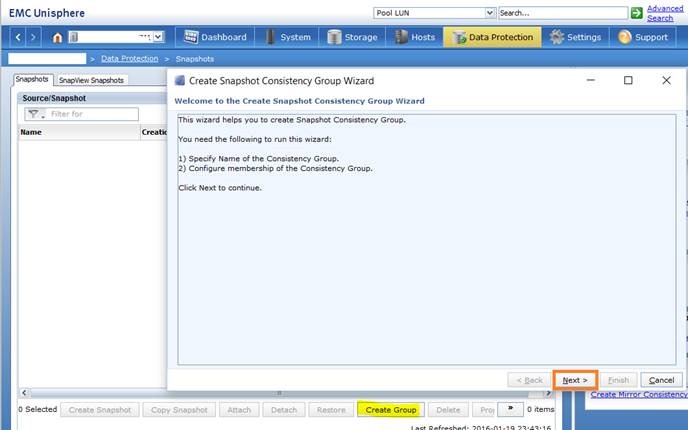Screen dimensions: 688x430
Task: Switch to the Snapshots tab
Action: 32,79
